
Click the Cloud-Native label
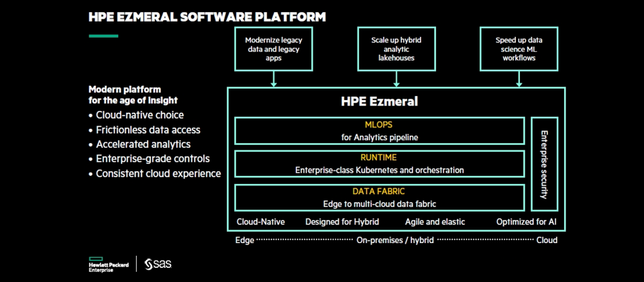pyautogui.click(x=260, y=222)
